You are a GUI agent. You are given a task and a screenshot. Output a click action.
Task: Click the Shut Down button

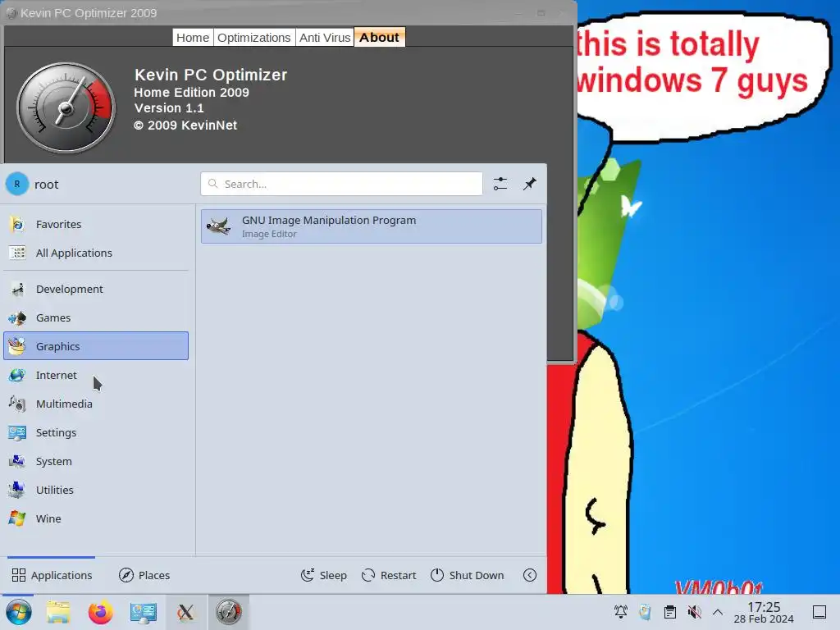pyautogui.click(x=467, y=575)
